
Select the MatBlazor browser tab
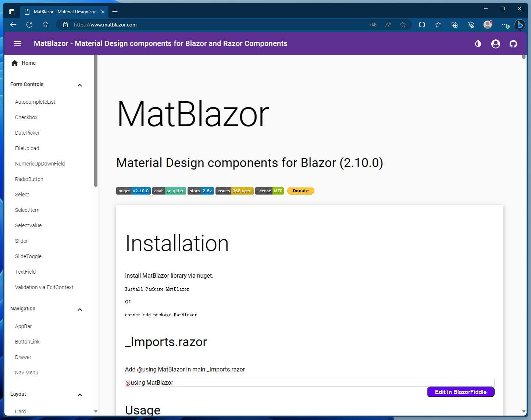(63, 11)
